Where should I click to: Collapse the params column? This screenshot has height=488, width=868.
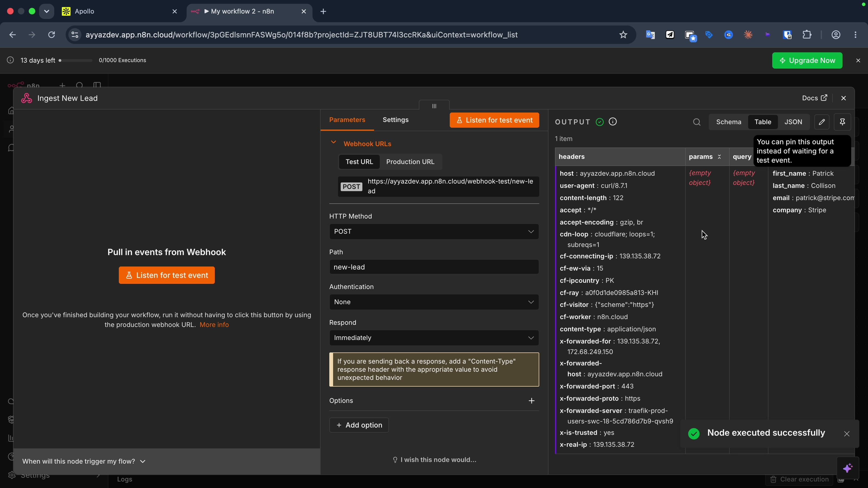[719, 157]
